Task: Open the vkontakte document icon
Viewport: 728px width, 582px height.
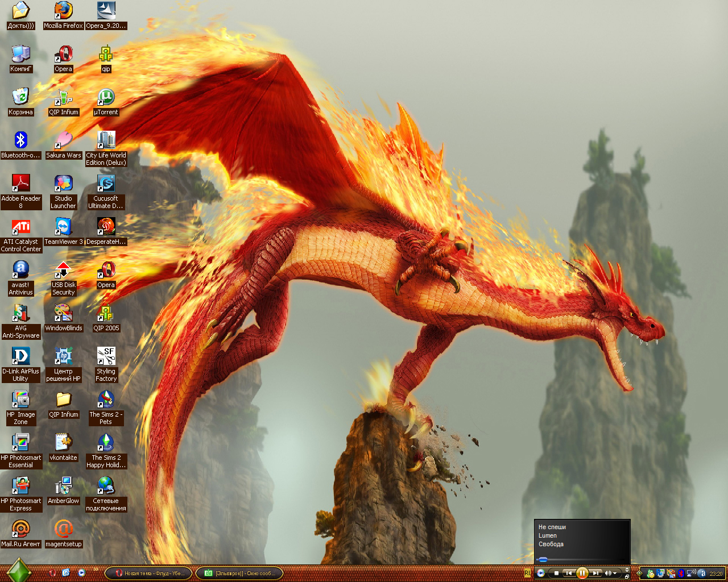Action: pyautogui.click(x=63, y=448)
